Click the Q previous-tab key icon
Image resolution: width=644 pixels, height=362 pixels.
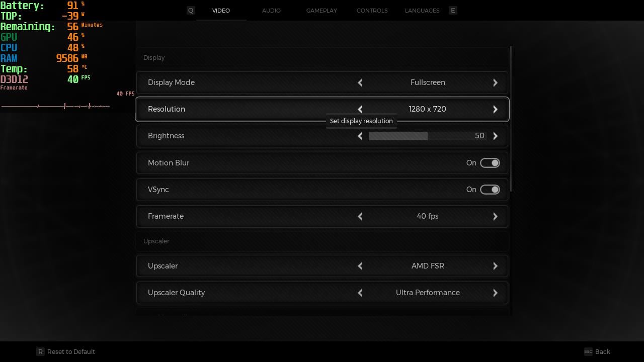[x=191, y=11]
